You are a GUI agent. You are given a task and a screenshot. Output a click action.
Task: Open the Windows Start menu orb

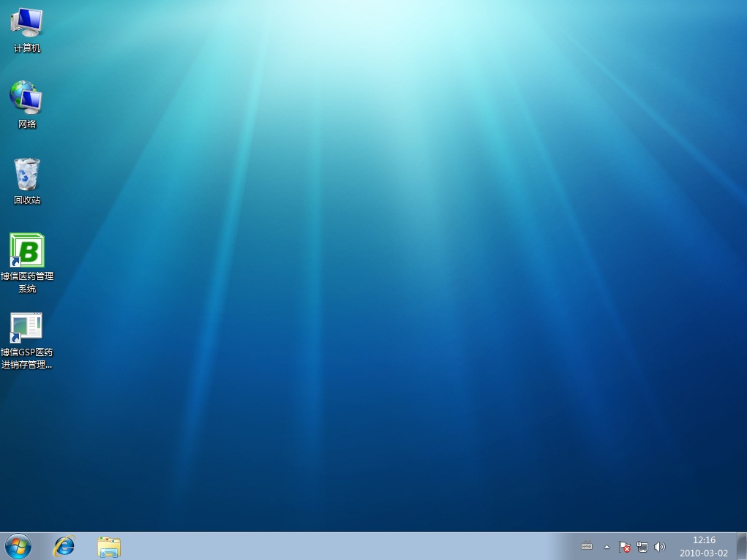pos(18,546)
